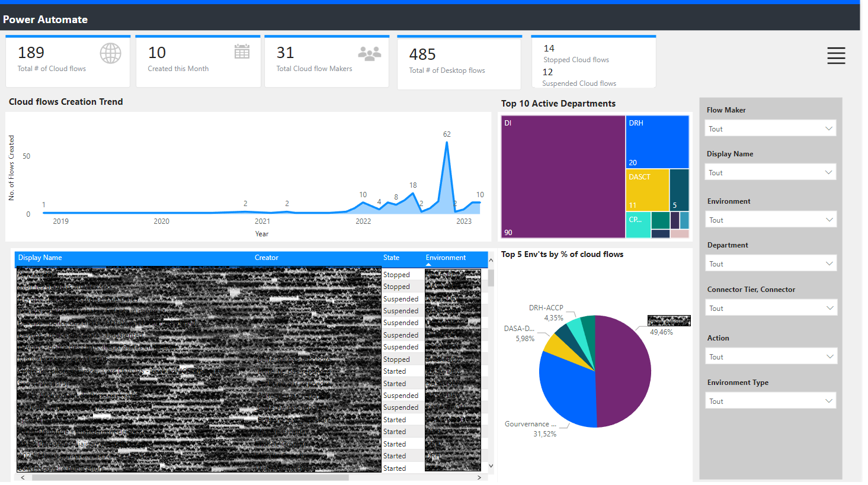Click the 10 Created this Month value
The image size is (868, 485).
pos(157,53)
